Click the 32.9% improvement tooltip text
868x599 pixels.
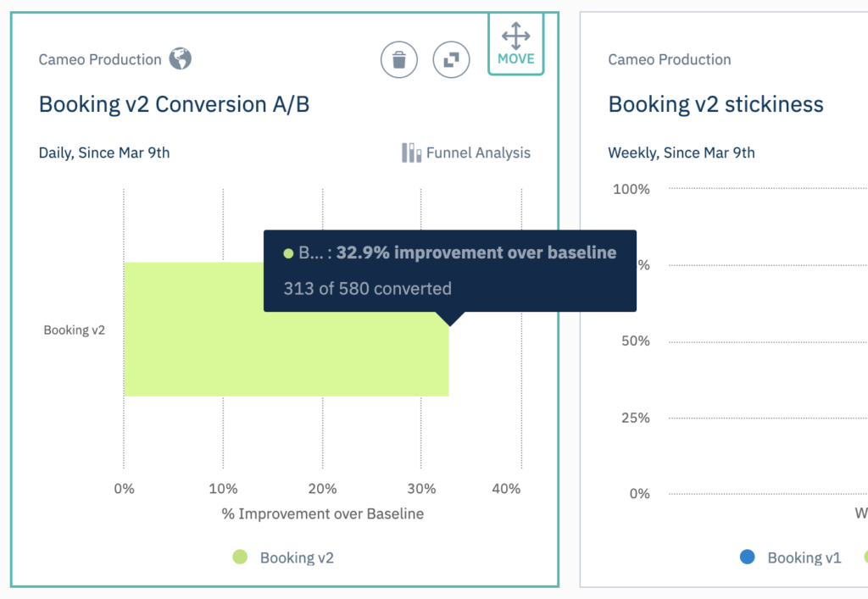[476, 253]
